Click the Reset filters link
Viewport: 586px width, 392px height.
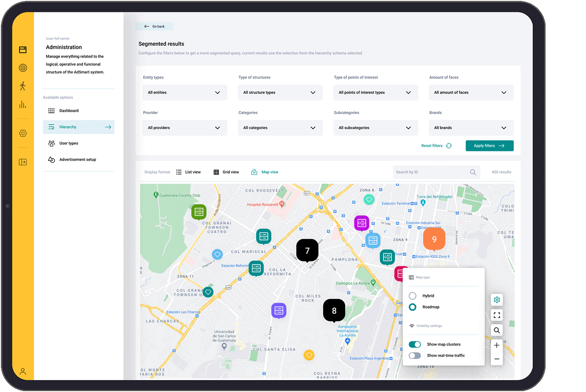(436, 146)
